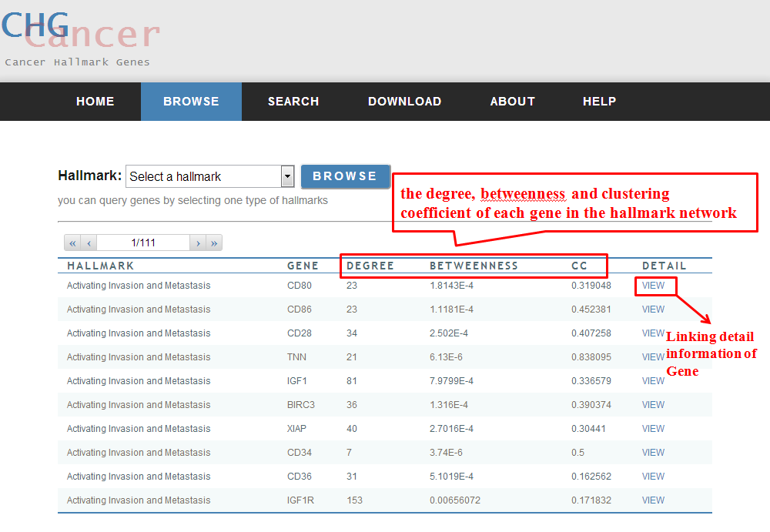View details for gene IGF1R
This screenshot has height=532, width=770.
click(653, 500)
